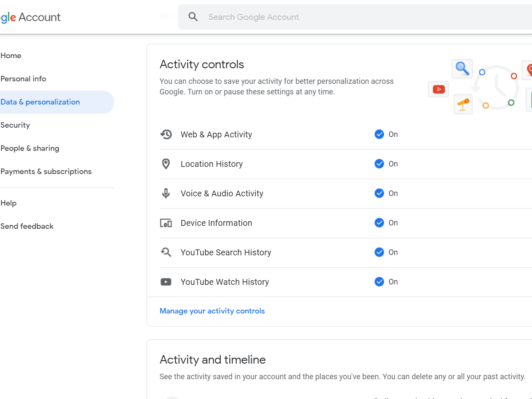Open Location History setting
The height and width of the screenshot is (399, 532).
(346, 164)
